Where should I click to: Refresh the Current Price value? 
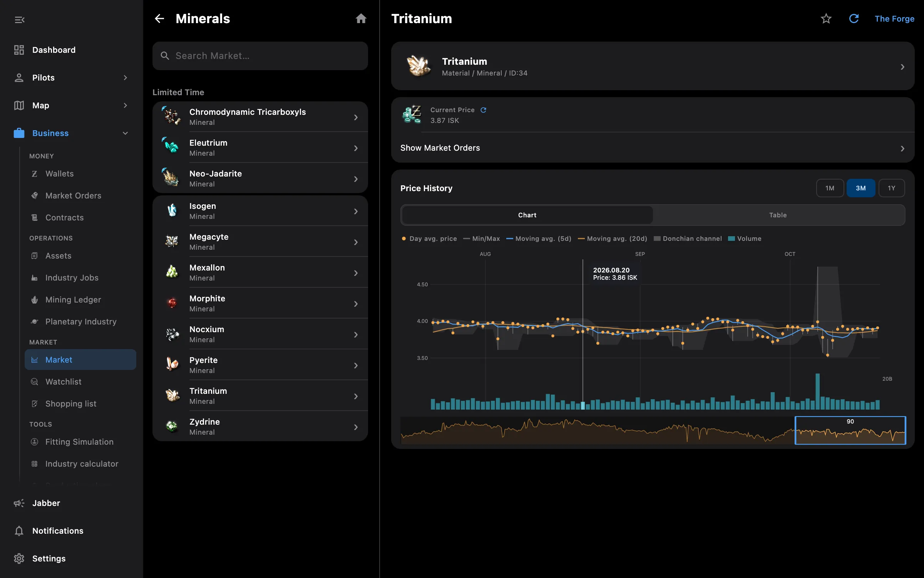(x=483, y=110)
